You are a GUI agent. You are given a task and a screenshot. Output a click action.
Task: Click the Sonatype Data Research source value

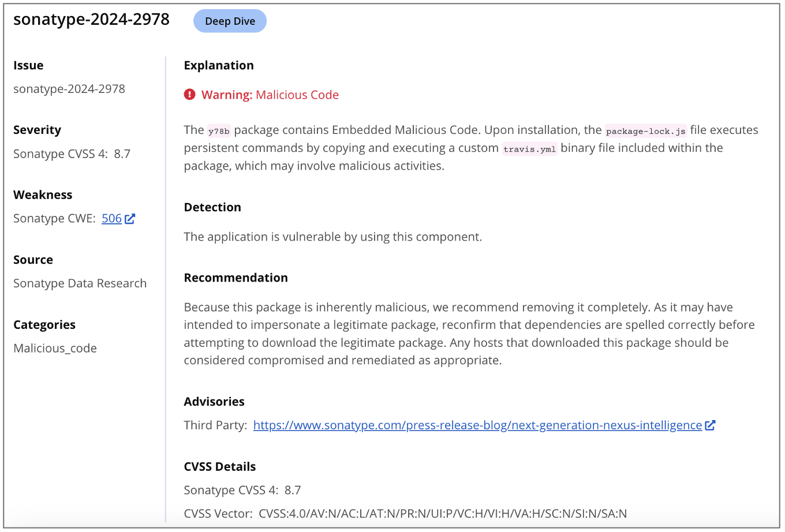click(80, 283)
